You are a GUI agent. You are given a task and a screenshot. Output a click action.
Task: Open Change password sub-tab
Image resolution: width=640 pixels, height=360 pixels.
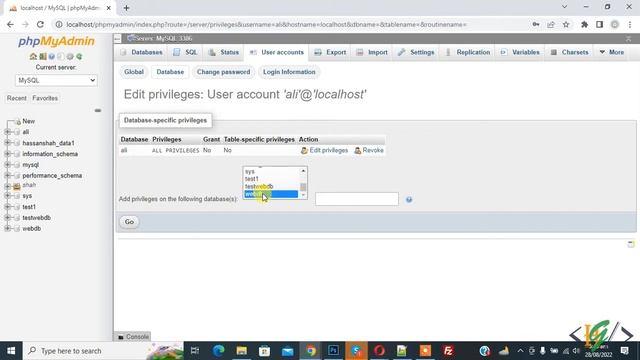(x=223, y=72)
